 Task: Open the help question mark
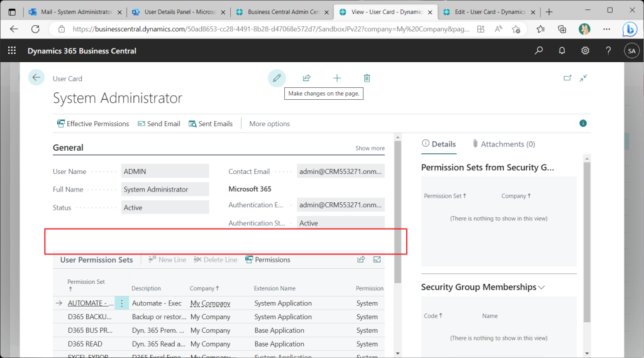[608, 50]
